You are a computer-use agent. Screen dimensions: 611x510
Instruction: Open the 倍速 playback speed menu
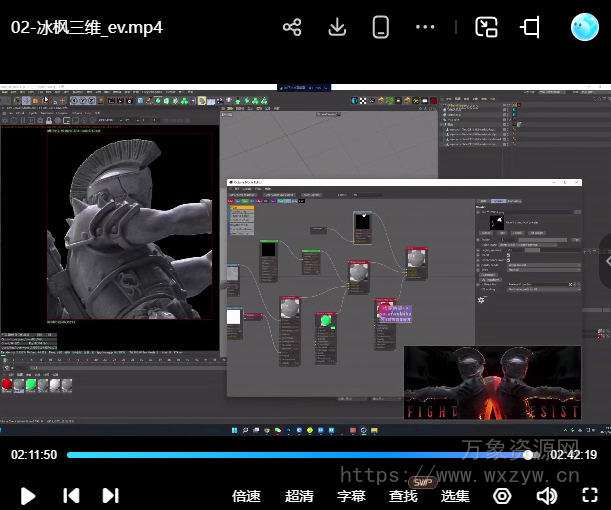click(x=246, y=496)
